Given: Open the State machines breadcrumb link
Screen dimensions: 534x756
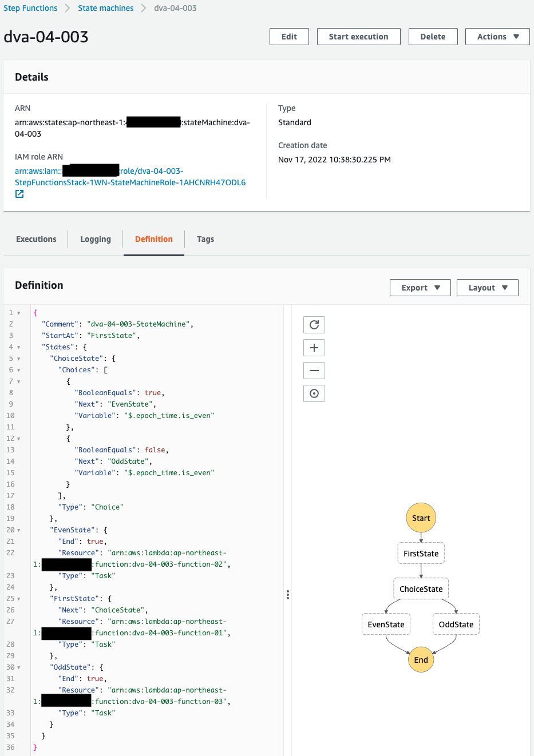Looking at the screenshot, I should pos(105,7).
